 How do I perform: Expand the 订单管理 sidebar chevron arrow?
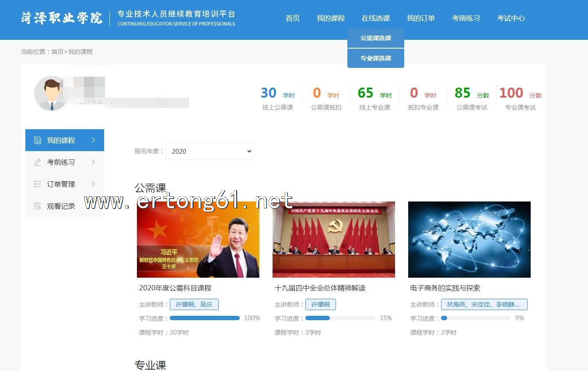(93, 184)
